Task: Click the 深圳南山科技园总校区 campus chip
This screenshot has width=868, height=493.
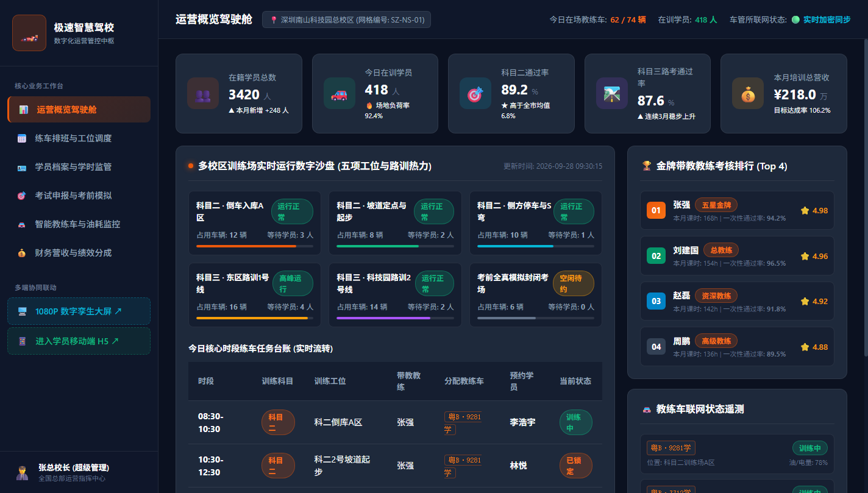Action: pyautogui.click(x=346, y=20)
